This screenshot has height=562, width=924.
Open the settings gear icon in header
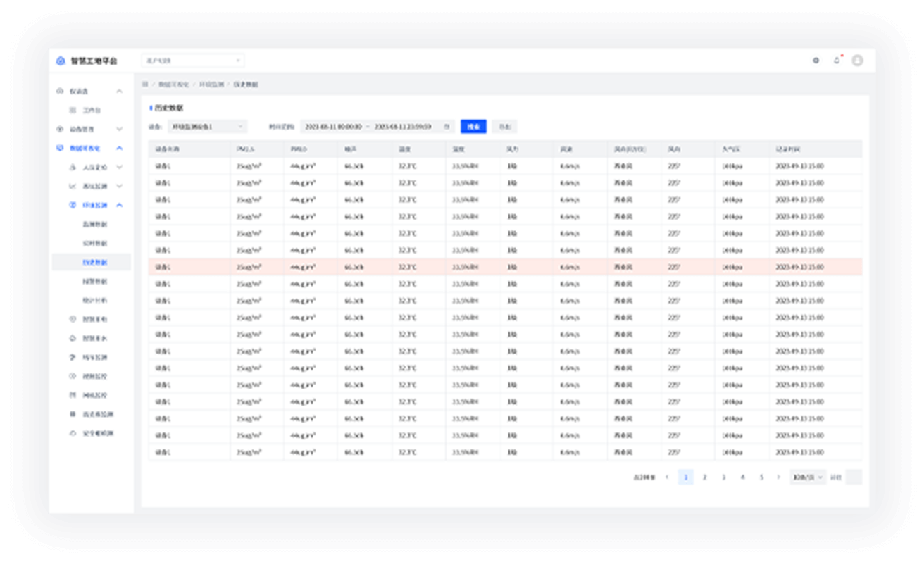click(816, 61)
